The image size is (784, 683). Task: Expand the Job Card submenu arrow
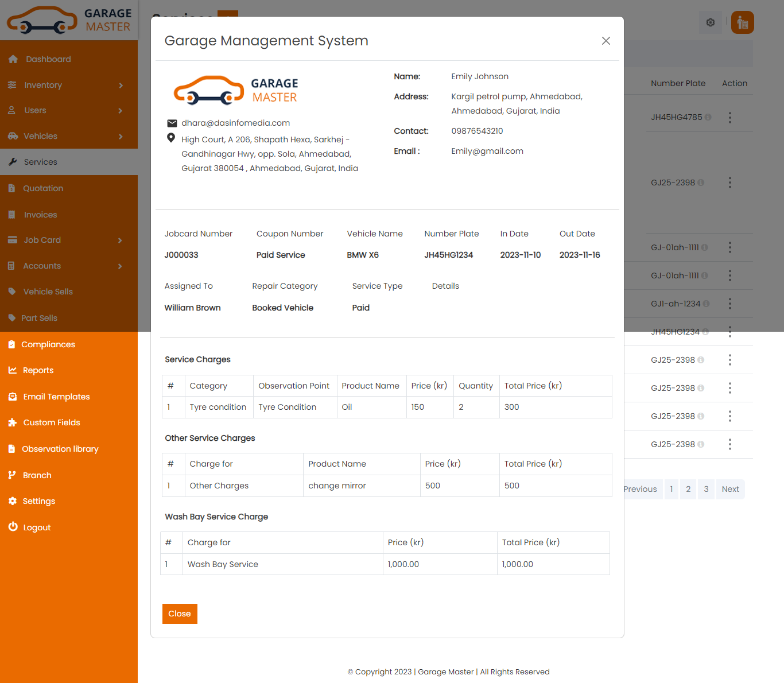[120, 240]
